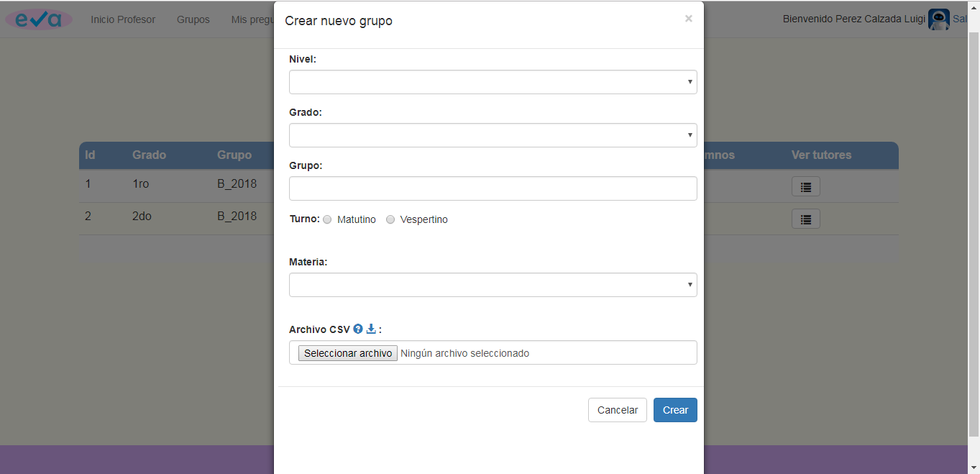980x474 pixels.
Task: Select the Vespertino shift option
Action: pos(390,220)
